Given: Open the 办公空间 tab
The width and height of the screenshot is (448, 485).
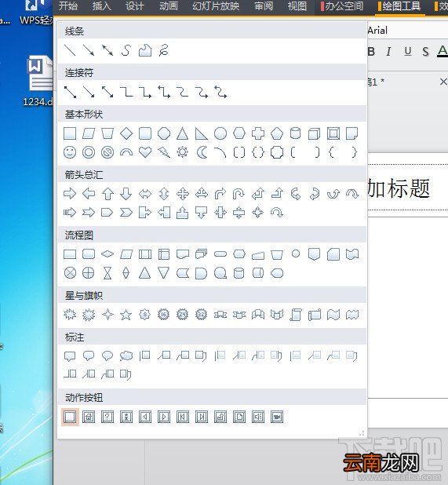Looking at the screenshot, I should [x=342, y=5].
